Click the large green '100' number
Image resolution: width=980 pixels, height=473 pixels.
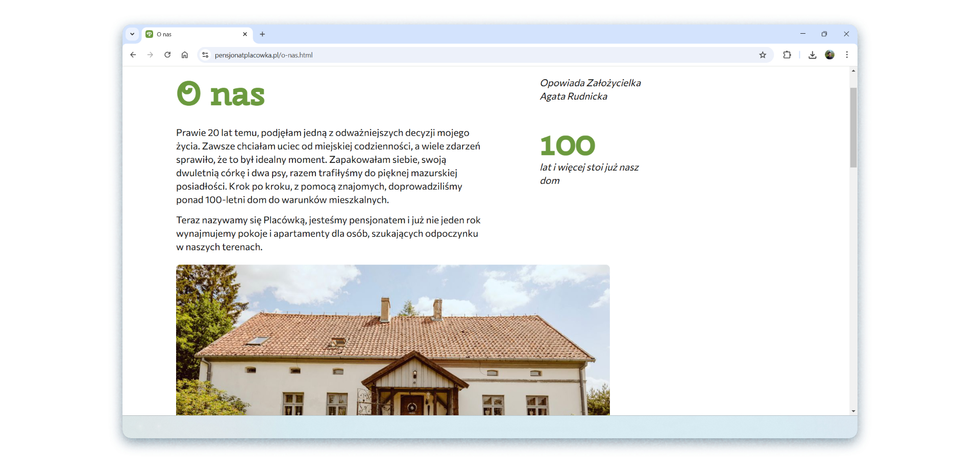click(x=568, y=146)
